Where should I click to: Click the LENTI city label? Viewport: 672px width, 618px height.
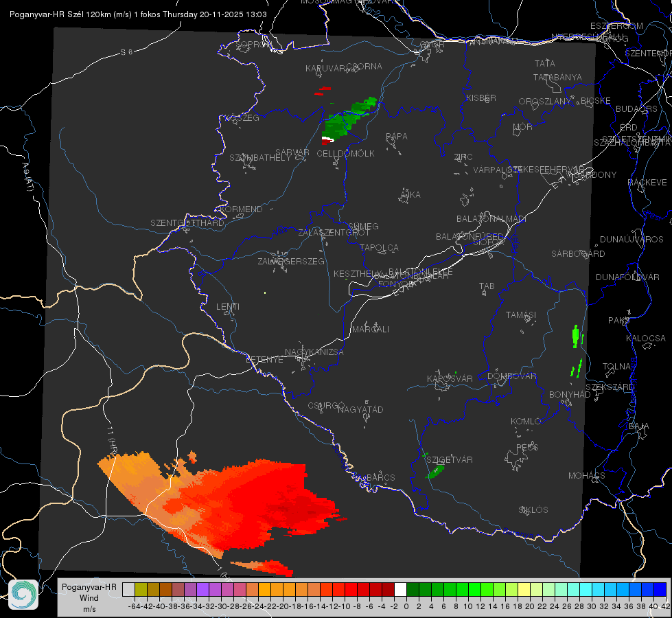[x=228, y=307]
